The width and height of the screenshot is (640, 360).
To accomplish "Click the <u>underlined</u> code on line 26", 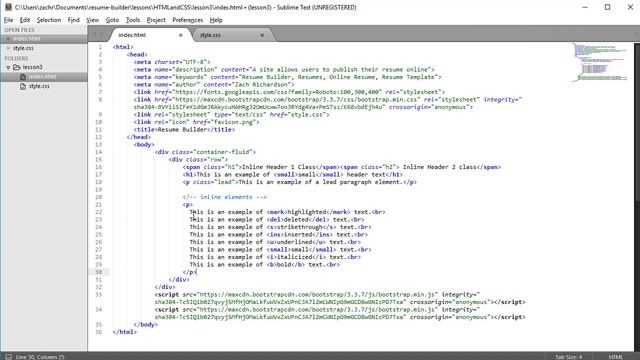I will tap(296, 242).
